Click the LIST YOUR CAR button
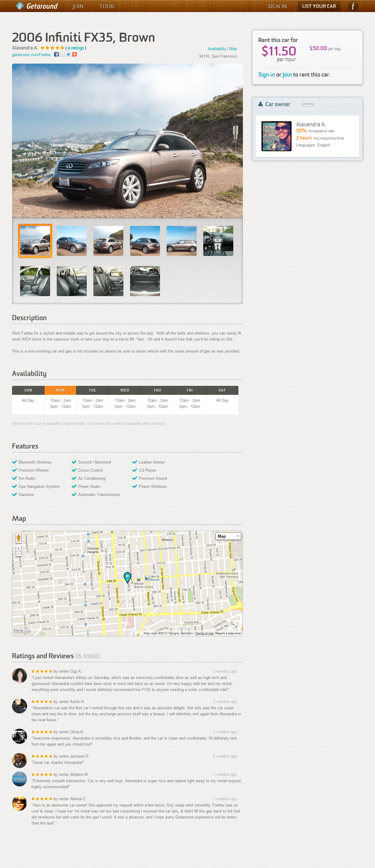Image resolution: width=375 pixels, height=868 pixels. pos(319,6)
